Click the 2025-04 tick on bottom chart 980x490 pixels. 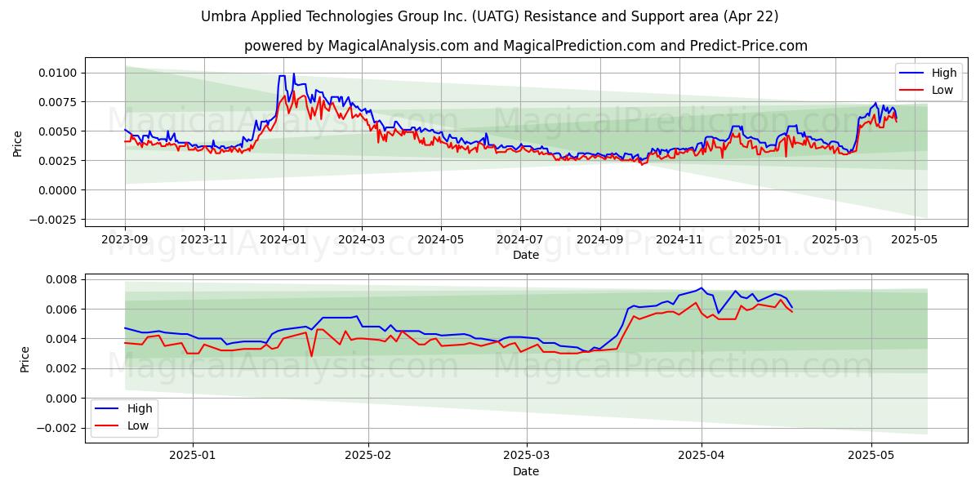click(x=702, y=456)
